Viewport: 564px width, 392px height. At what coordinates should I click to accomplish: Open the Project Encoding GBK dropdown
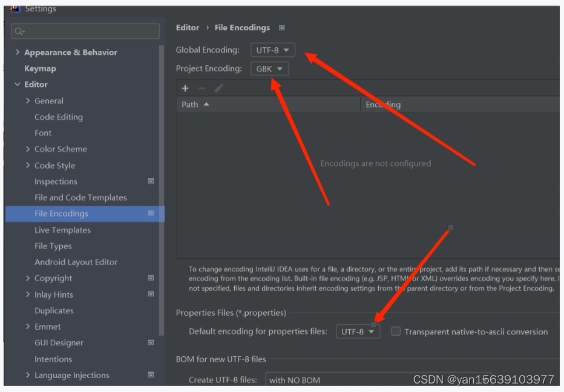(269, 68)
